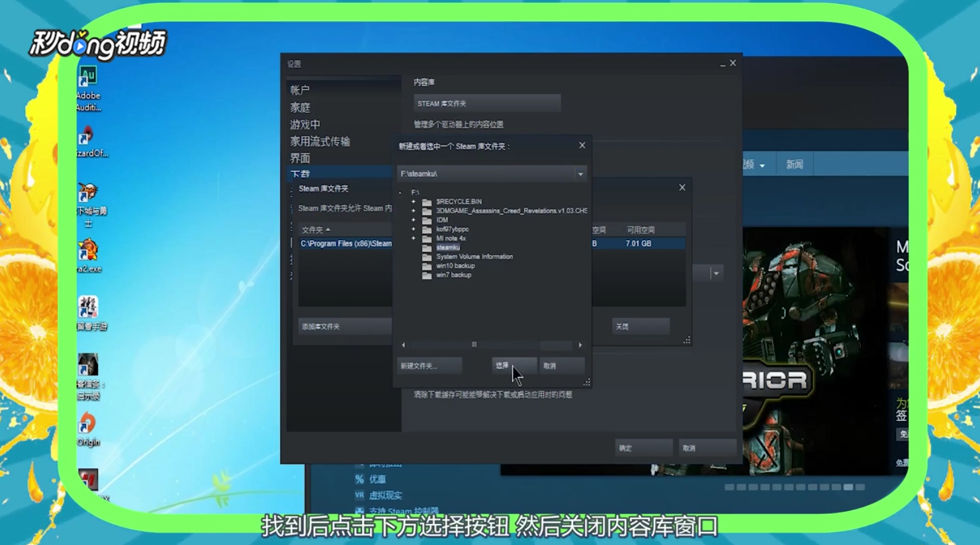Sort by the 文件夹 column header
This screenshot has height=545, width=980.
[x=316, y=230]
